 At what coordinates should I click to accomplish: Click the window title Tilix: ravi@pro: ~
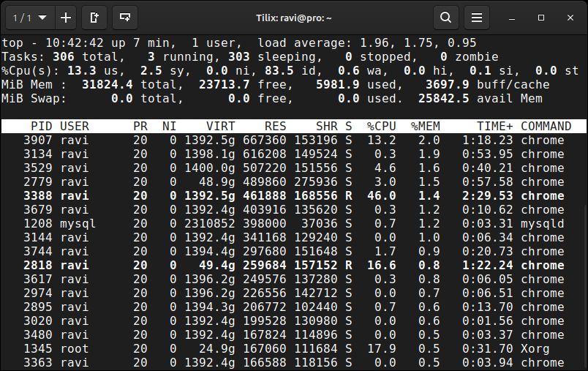pos(293,18)
